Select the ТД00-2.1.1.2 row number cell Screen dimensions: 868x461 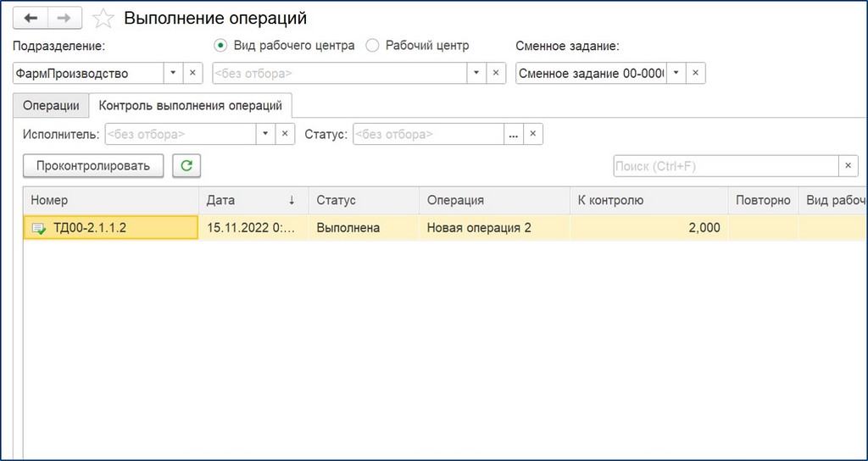(111, 227)
